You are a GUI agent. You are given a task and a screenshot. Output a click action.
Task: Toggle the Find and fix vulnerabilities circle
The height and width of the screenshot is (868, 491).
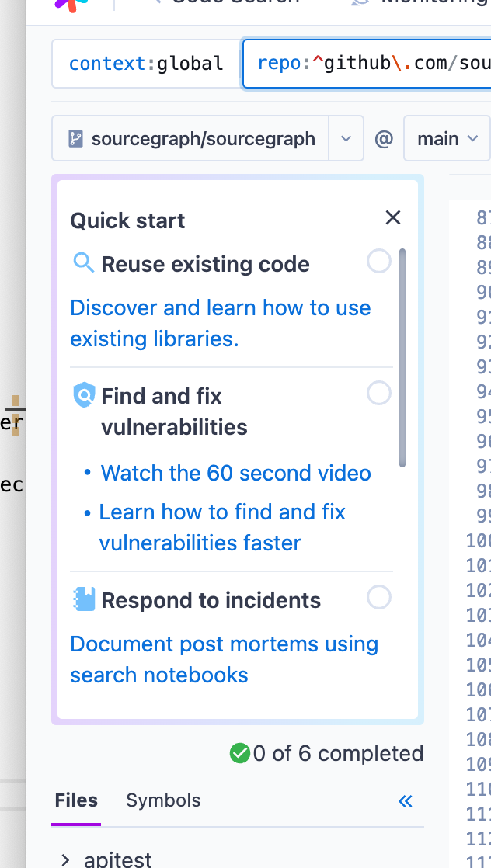pyautogui.click(x=379, y=394)
